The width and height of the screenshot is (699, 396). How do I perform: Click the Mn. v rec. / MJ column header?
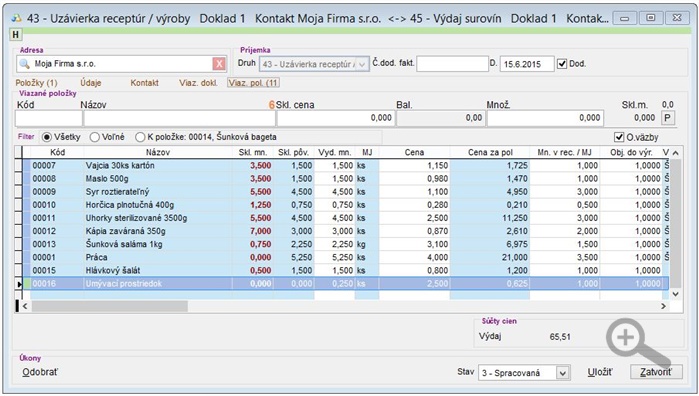click(564, 153)
